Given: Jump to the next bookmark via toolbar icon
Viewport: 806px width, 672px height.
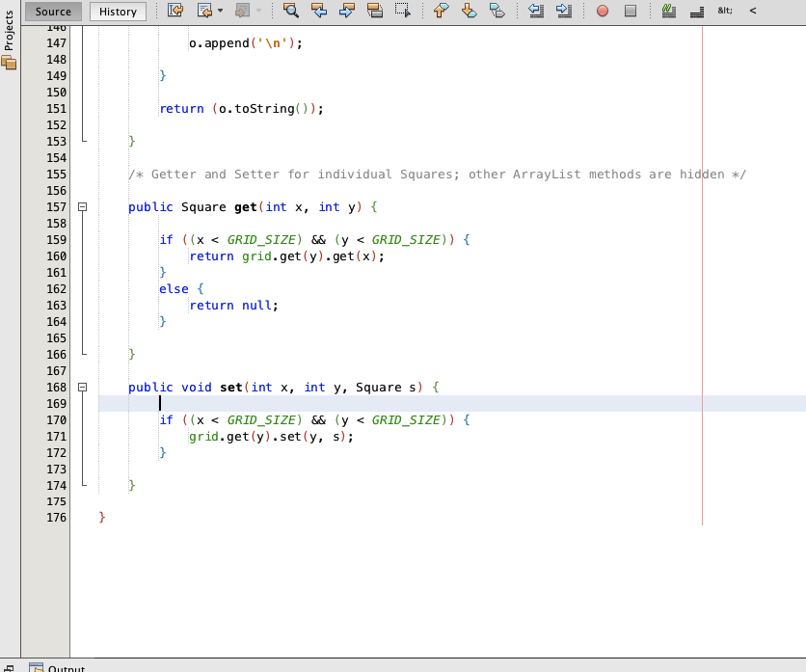Looking at the screenshot, I should (470, 11).
